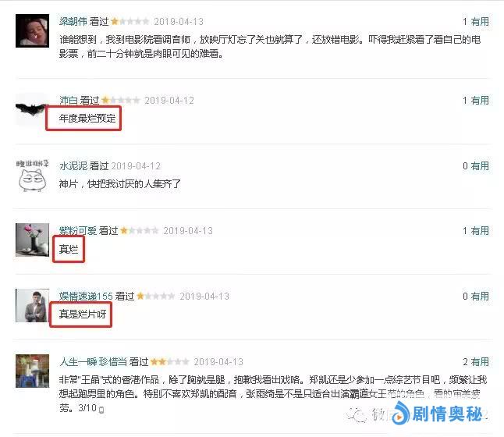Mark 水泥泥's review as 有用
The height and width of the screenshot is (437, 504).
480,166
